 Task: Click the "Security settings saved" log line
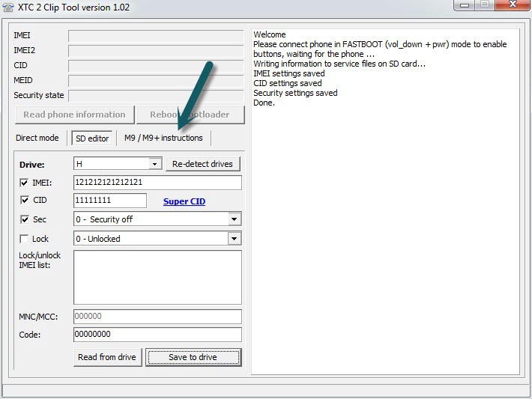tap(295, 93)
